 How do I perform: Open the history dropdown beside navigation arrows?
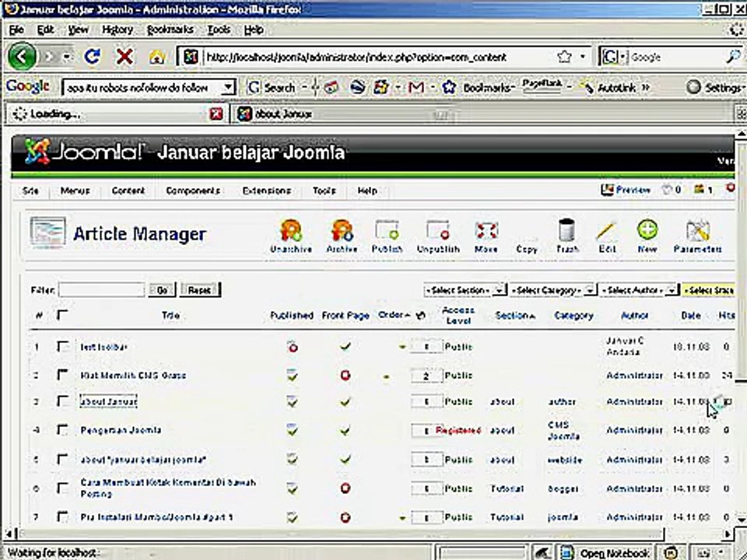pyautogui.click(x=67, y=57)
